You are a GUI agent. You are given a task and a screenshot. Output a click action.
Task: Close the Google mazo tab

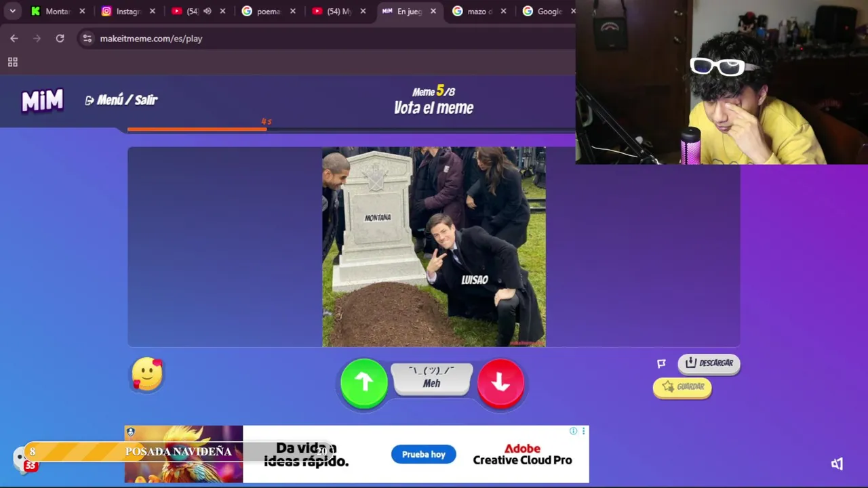(503, 11)
